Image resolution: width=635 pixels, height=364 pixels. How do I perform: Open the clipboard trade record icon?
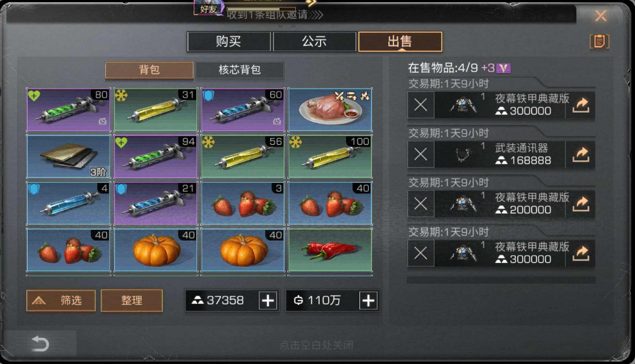pos(599,42)
